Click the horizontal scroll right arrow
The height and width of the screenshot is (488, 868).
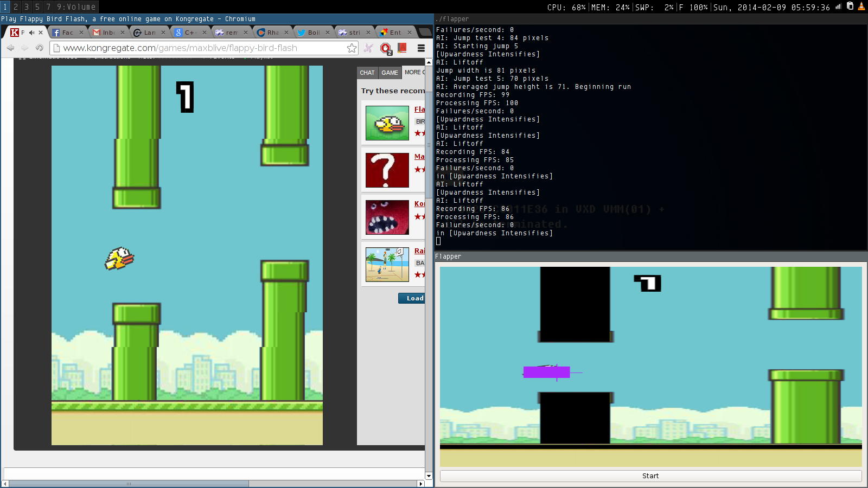tap(420, 484)
